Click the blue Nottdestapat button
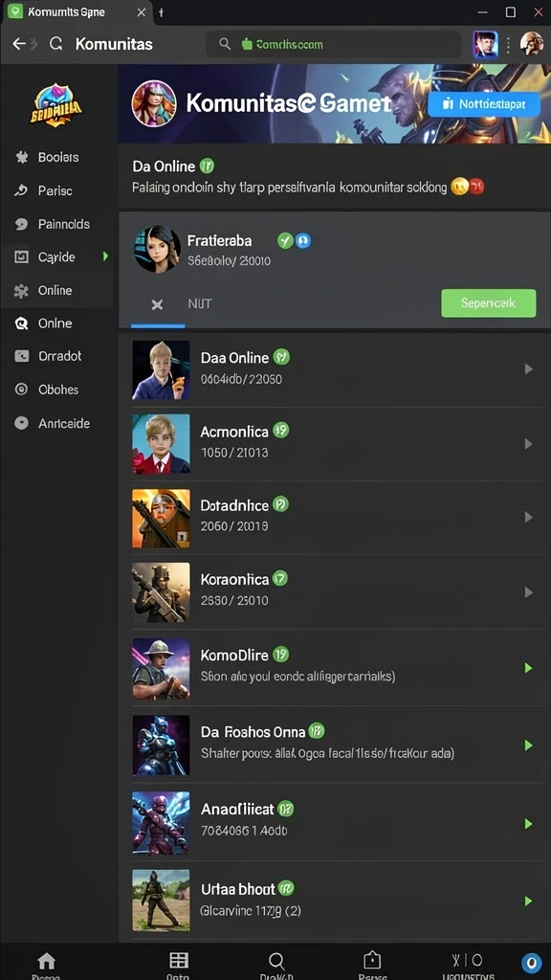Viewport: 551px width, 980px height. [484, 104]
